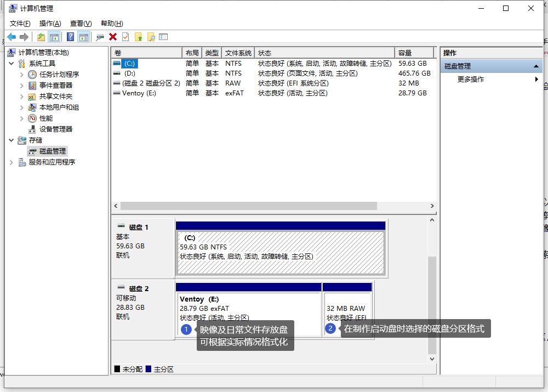This screenshot has height=392, width=548.
Task: Click the connect disk icon in toolbar
Action: [x=100, y=37]
